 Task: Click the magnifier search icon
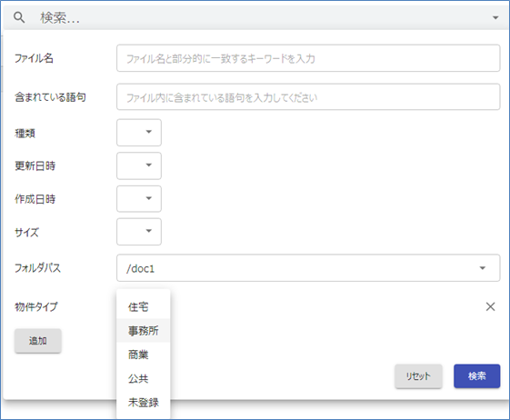click(19, 17)
